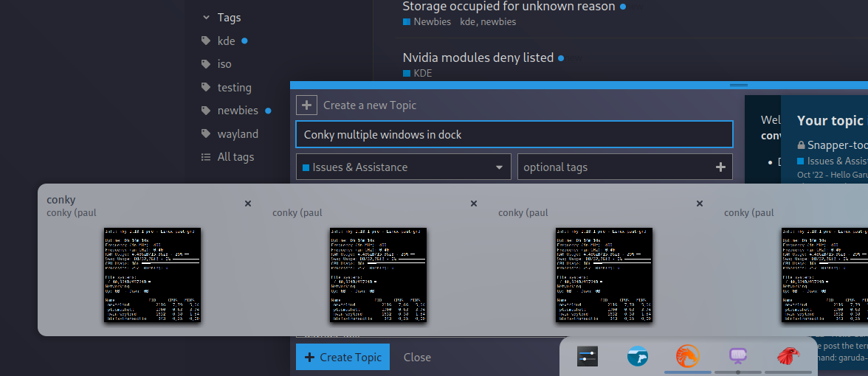Open topic 'Nvidia modules deny listed'
The width and height of the screenshot is (868, 376).
click(x=478, y=58)
